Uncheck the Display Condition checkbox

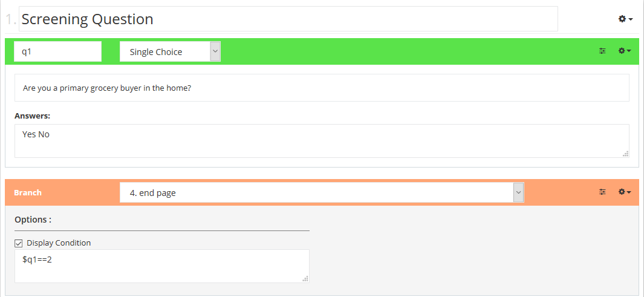18,243
